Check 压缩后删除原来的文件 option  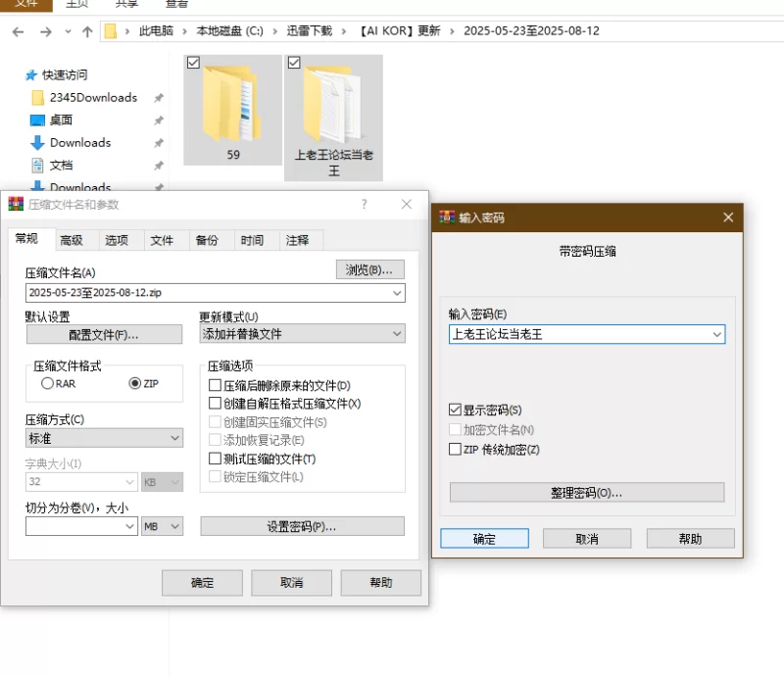tap(216, 386)
